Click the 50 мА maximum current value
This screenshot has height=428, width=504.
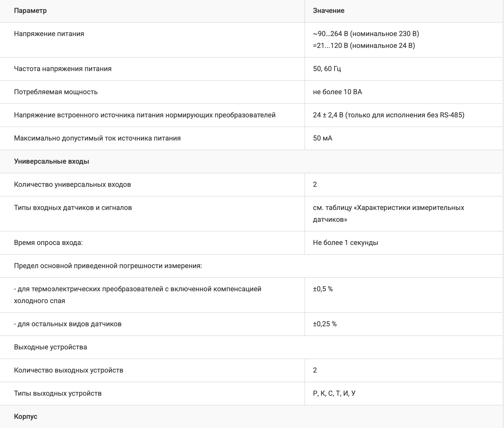(323, 138)
